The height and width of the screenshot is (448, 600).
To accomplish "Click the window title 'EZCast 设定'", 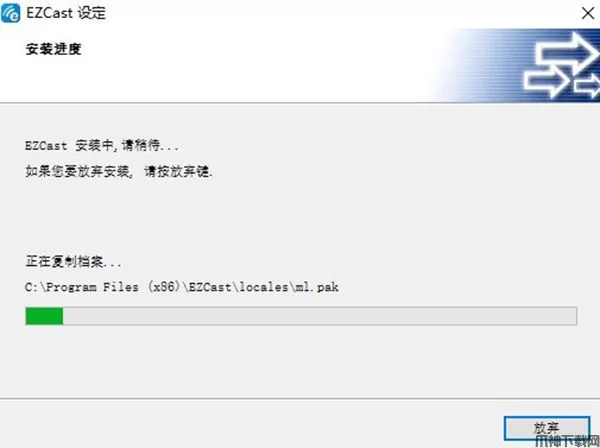I will coord(66,13).
